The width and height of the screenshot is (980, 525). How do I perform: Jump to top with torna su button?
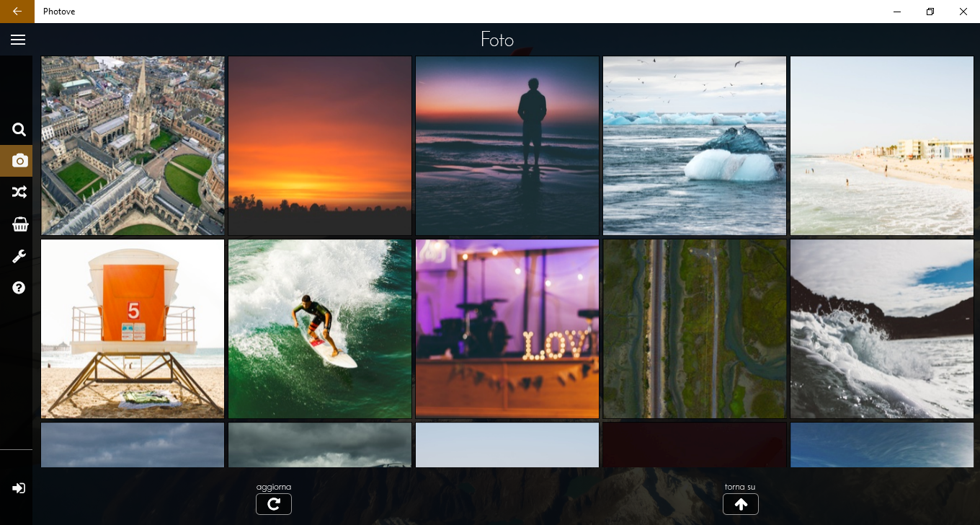pyautogui.click(x=741, y=504)
